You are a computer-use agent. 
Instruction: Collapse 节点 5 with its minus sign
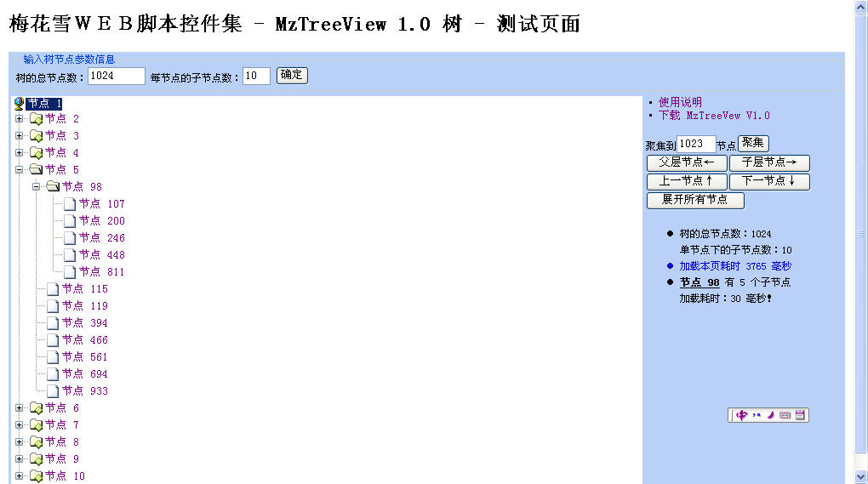19,170
